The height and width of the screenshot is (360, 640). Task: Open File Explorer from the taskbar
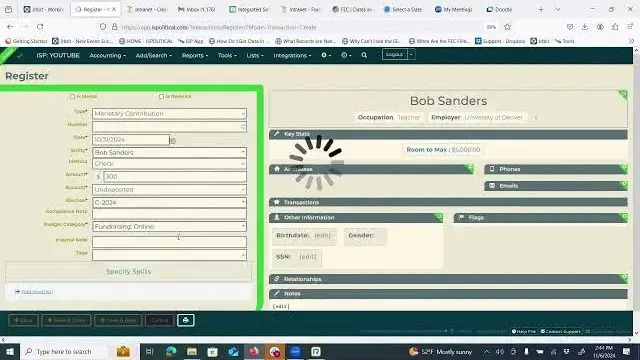[192, 351]
